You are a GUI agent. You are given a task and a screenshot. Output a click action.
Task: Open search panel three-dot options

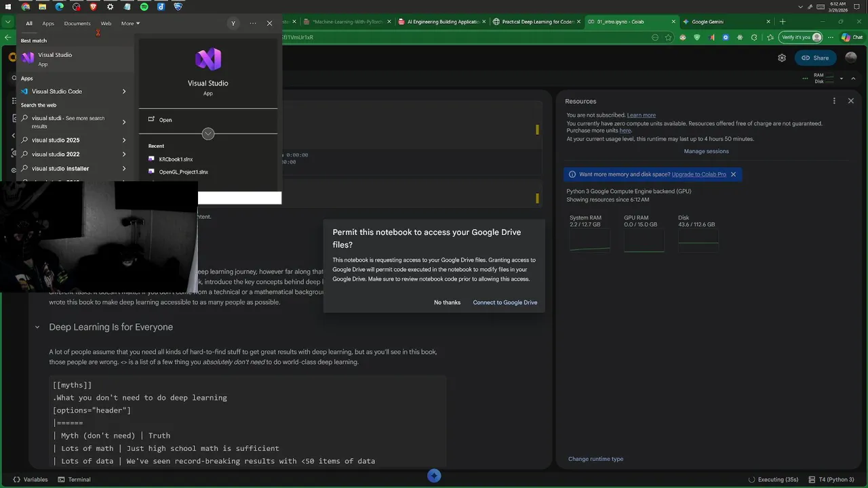pyautogui.click(x=253, y=23)
